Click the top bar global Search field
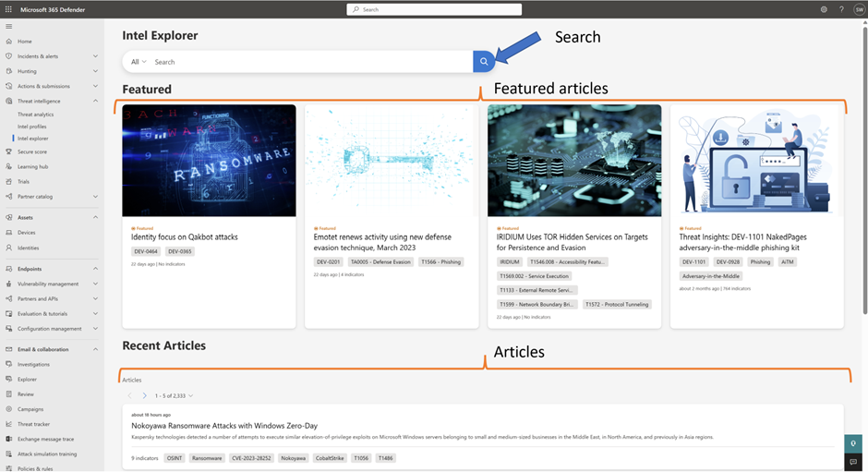This screenshot has width=868, height=472. pos(434,9)
